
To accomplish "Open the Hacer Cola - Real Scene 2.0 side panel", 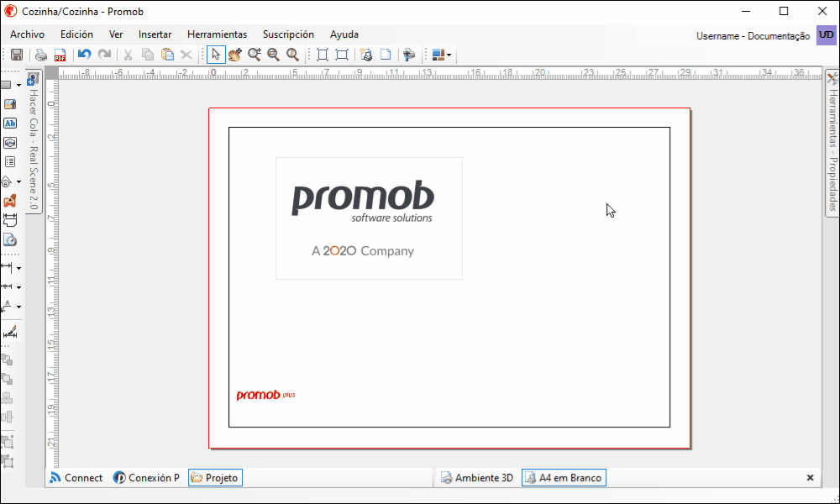I will 34,142.
